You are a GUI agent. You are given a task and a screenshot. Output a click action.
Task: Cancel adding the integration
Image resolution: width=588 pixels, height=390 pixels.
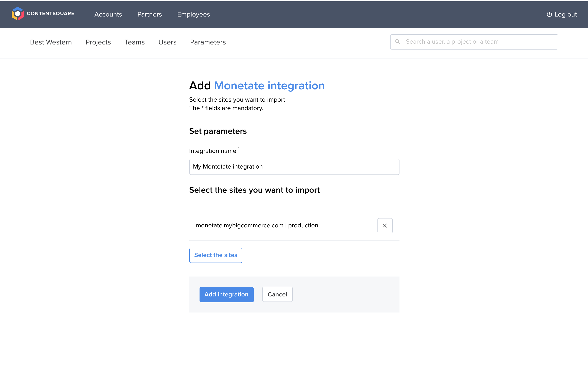(x=277, y=295)
